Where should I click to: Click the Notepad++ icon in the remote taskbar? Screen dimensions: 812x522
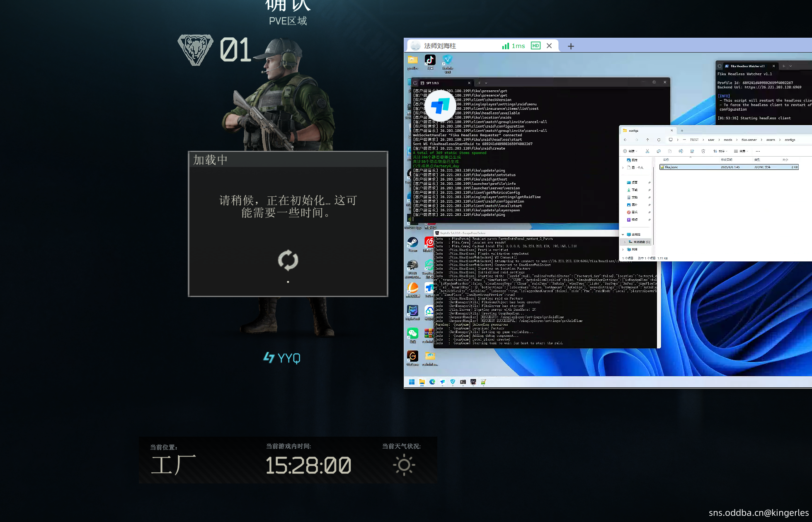[x=483, y=382]
